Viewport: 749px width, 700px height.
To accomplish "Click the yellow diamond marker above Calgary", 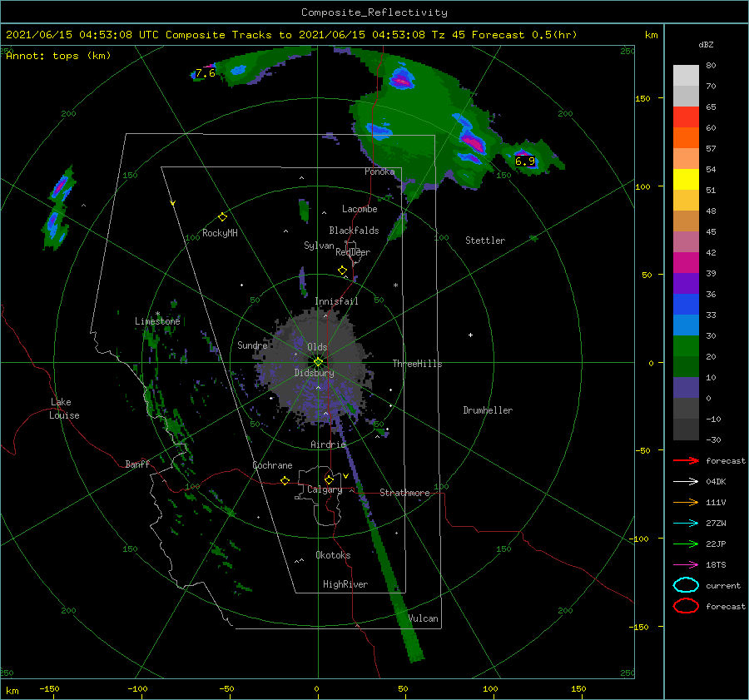I will click(x=329, y=479).
